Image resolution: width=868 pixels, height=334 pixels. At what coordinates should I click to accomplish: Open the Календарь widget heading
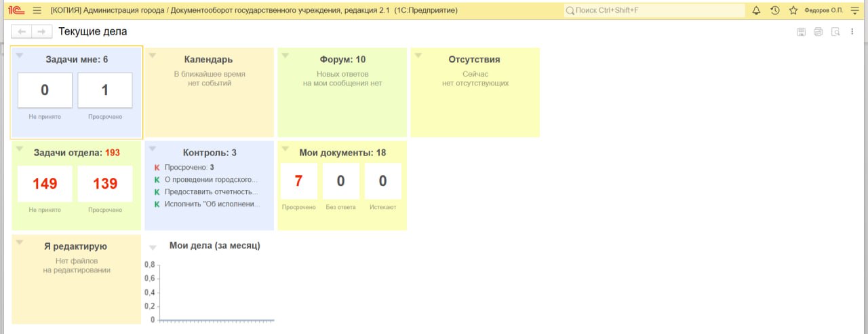point(208,60)
